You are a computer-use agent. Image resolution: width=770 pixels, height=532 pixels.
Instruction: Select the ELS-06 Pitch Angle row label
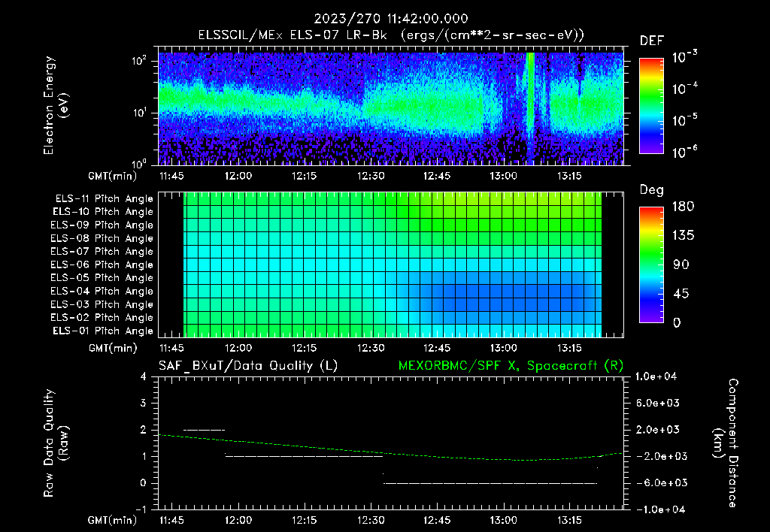[x=102, y=264]
